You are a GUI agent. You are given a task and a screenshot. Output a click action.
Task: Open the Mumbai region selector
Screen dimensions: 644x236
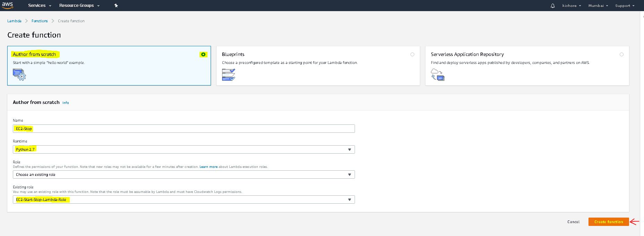pos(598,6)
